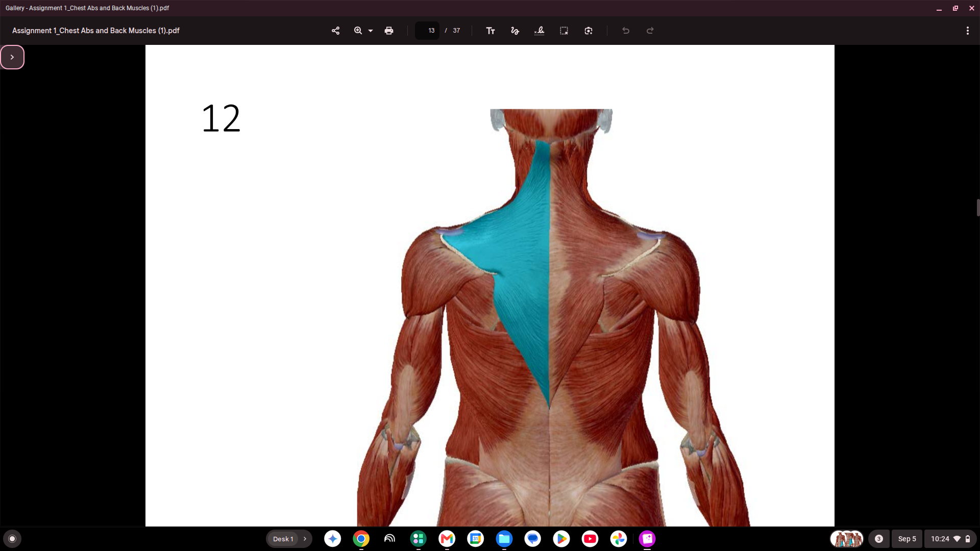Viewport: 980px width, 551px height.
Task: Open YouTube from the shelf
Action: click(590, 539)
